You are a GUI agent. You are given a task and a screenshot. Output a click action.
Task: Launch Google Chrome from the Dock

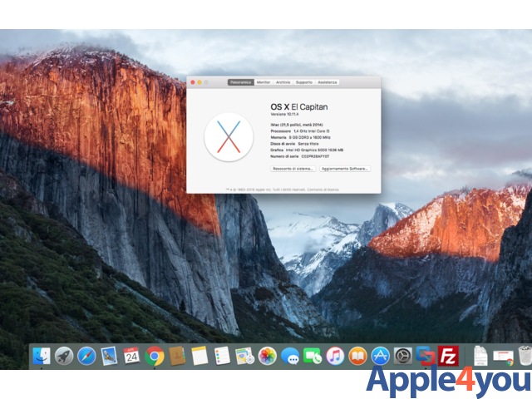pyautogui.click(x=155, y=356)
